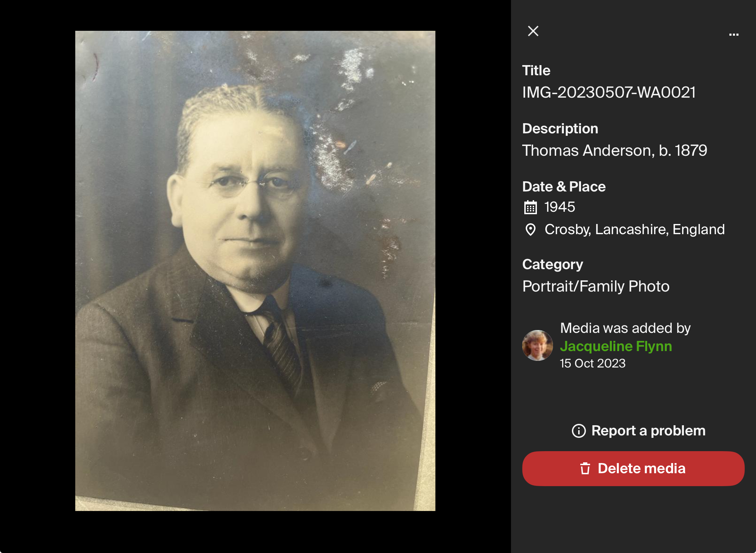This screenshot has height=553, width=756.
Task: Click the red Delete media button
Action: coord(633,468)
